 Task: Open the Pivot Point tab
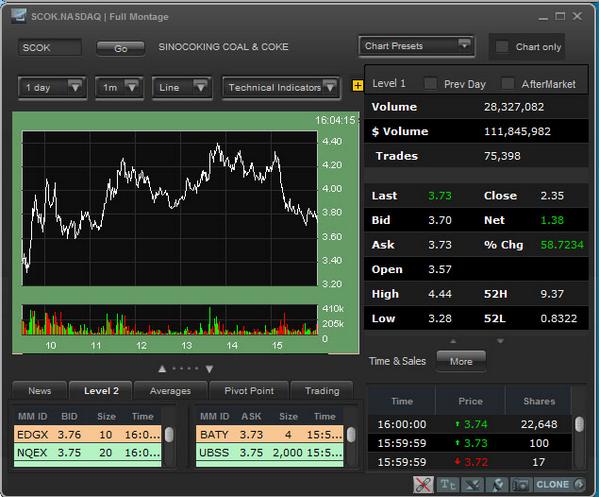(x=249, y=391)
